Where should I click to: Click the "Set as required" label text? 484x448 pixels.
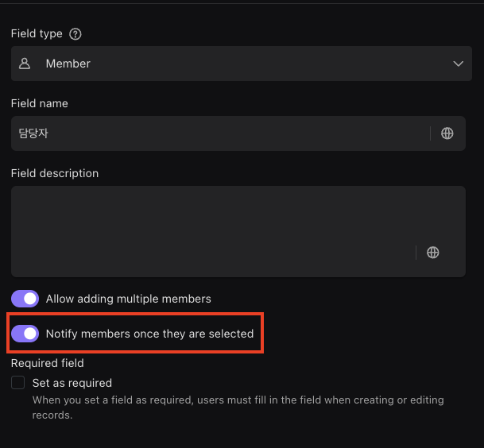coord(72,383)
